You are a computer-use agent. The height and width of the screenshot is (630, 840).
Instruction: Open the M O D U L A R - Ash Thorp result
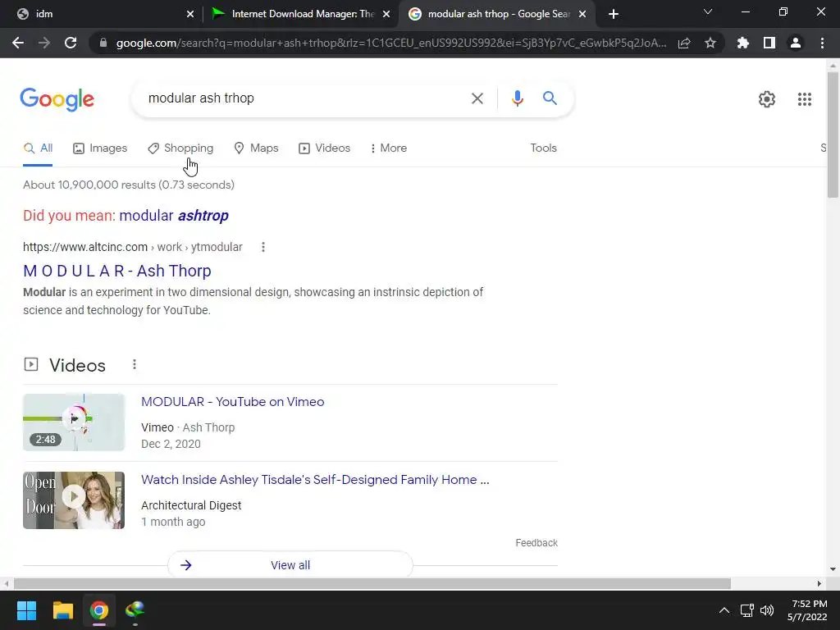116,271
